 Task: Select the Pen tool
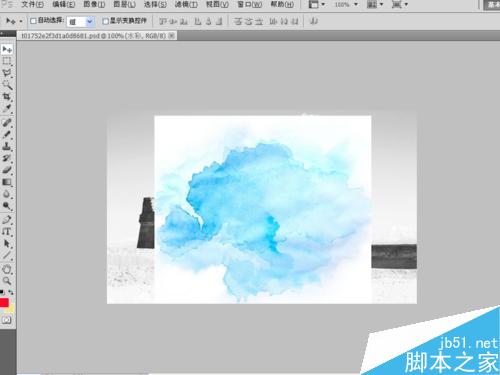[x=7, y=220]
